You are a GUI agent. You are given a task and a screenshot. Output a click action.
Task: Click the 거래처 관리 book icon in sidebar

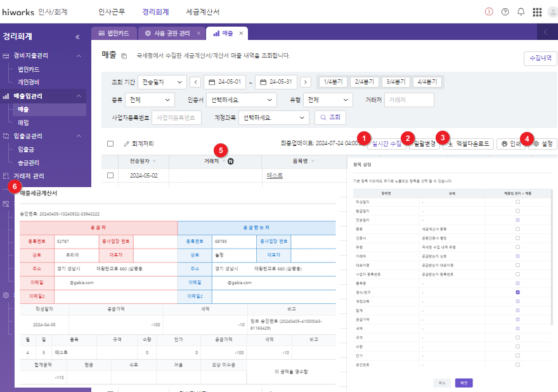6,176
